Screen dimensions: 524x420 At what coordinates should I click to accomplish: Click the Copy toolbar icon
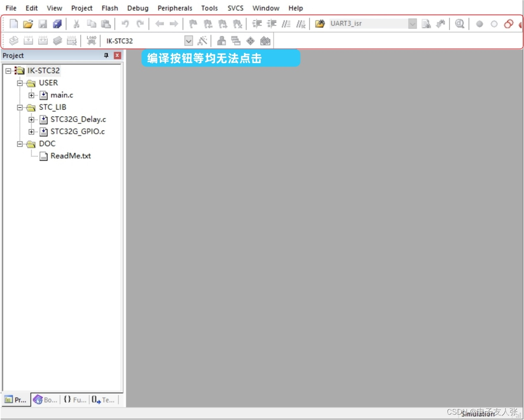91,24
